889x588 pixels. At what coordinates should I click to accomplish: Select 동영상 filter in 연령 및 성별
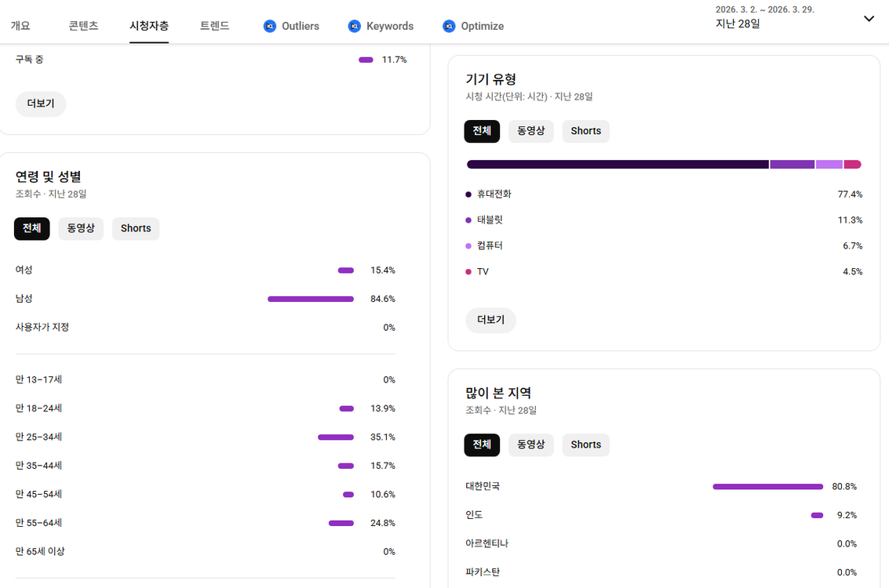(x=81, y=228)
